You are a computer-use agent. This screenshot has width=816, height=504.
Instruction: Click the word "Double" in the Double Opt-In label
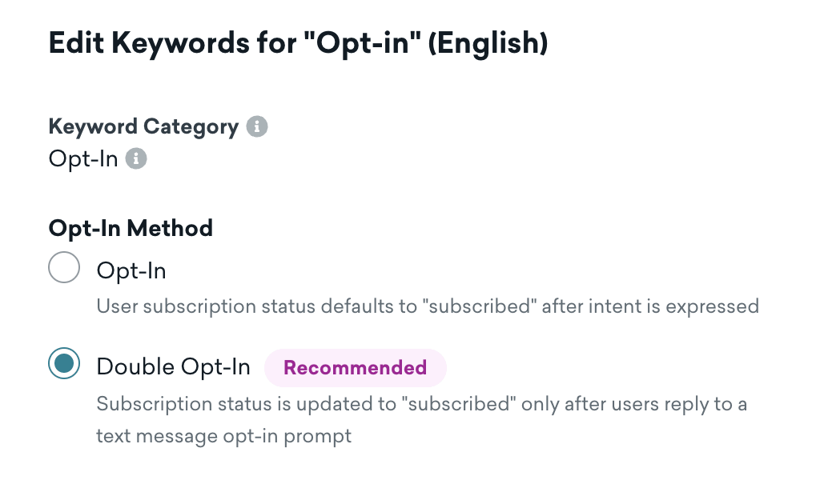pos(135,367)
